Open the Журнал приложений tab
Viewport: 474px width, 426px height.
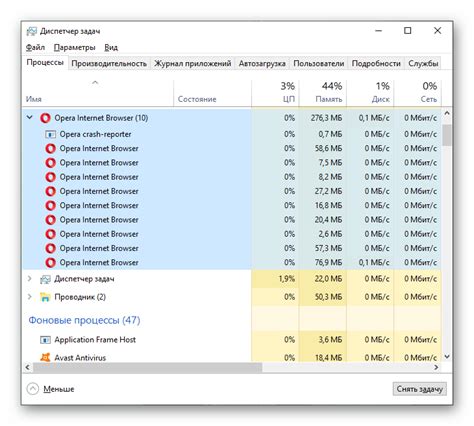[193, 63]
